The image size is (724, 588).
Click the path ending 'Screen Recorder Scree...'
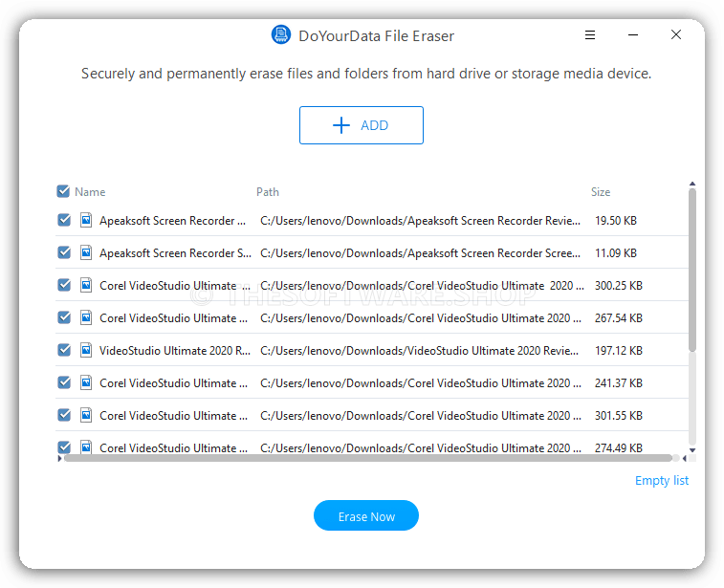tap(420, 253)
